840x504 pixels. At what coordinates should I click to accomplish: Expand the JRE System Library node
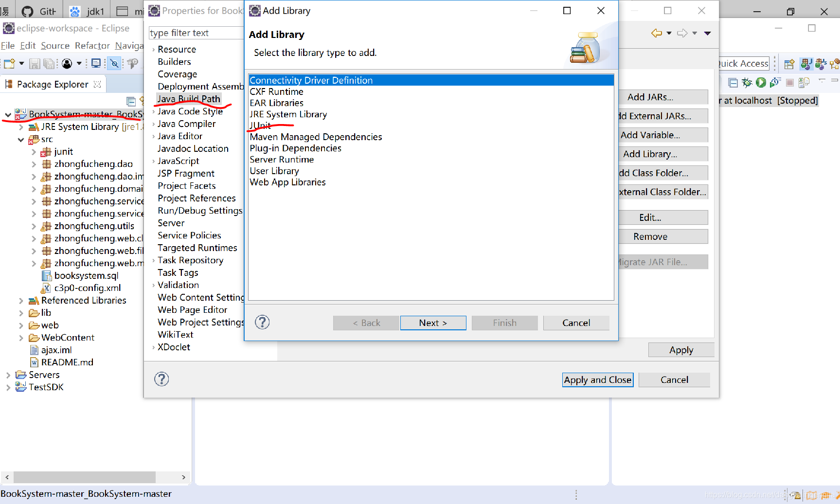click(x=21, y=127)
